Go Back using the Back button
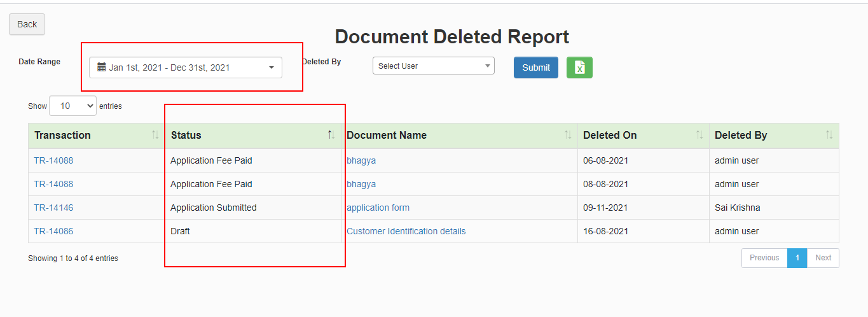Screen dimensions: 868x317 tap(27, 24)
